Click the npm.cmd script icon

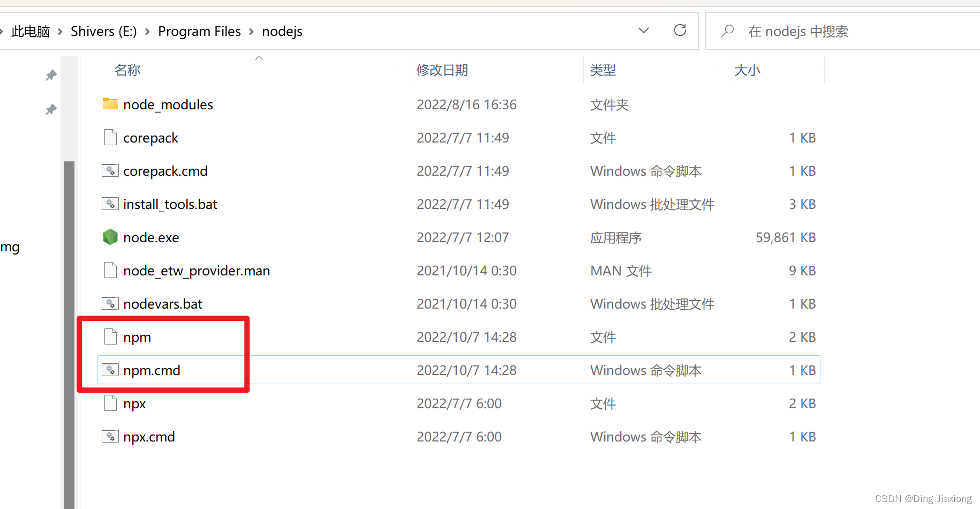coord(110,370)
